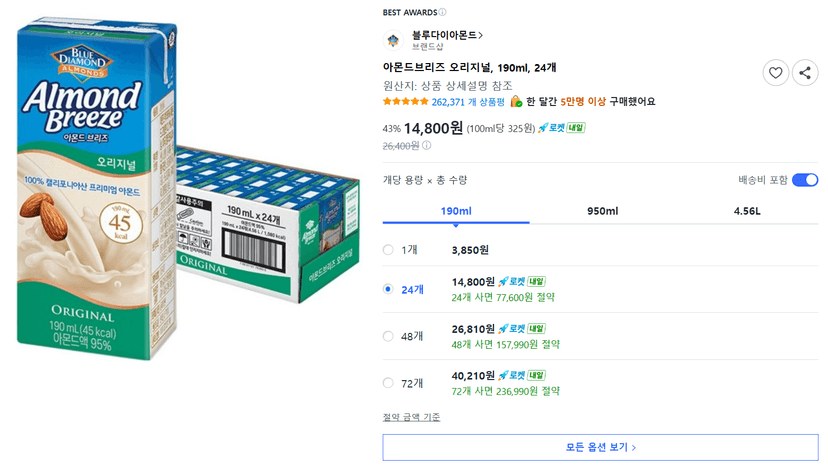Switch to the 950ml tab
828x467 pixels.
(603, 211)
